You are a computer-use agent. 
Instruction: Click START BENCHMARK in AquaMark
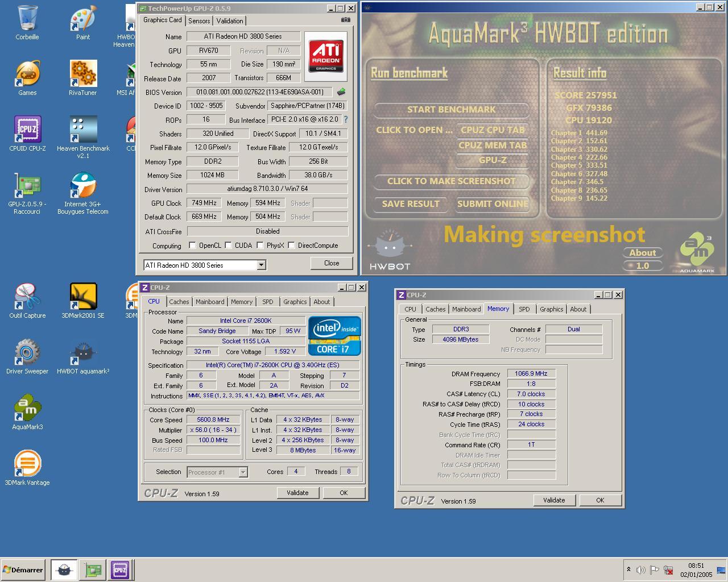coord(452,109)
